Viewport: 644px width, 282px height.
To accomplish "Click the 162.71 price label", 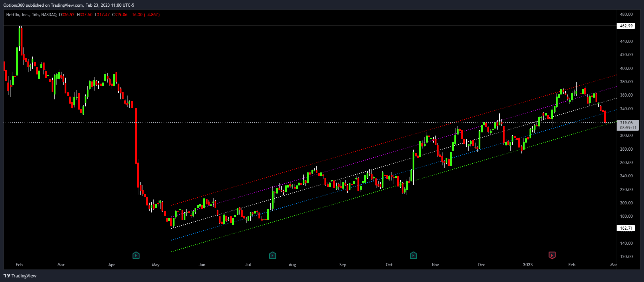I will 626,228.
